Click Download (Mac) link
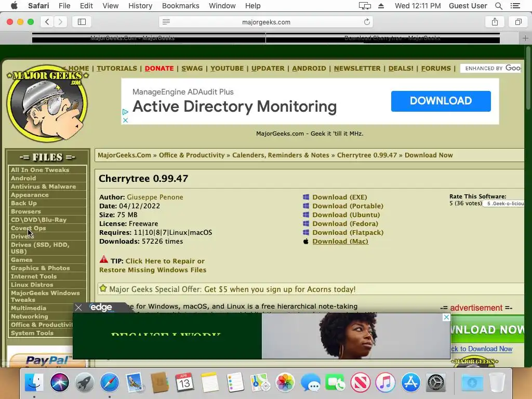The image size is (532, 399). pos(340,241)
